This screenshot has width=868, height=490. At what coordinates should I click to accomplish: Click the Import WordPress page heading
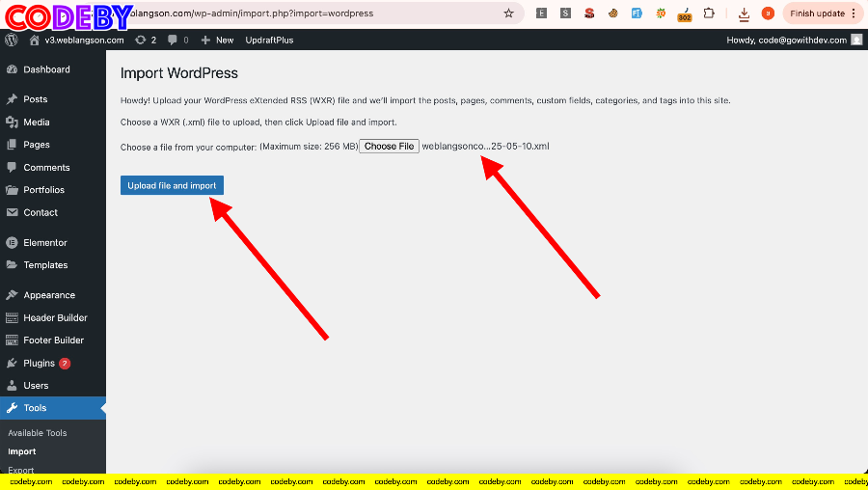pos(178,73)
